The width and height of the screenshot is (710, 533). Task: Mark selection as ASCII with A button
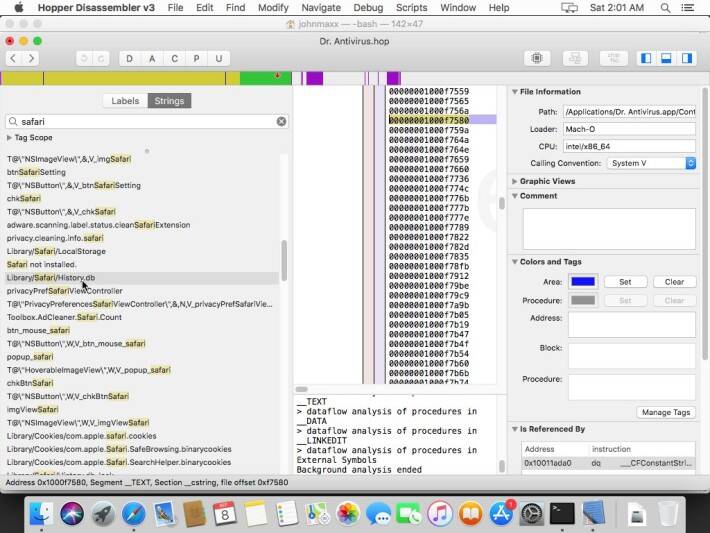pyautogui.click(x=152, y=58)
